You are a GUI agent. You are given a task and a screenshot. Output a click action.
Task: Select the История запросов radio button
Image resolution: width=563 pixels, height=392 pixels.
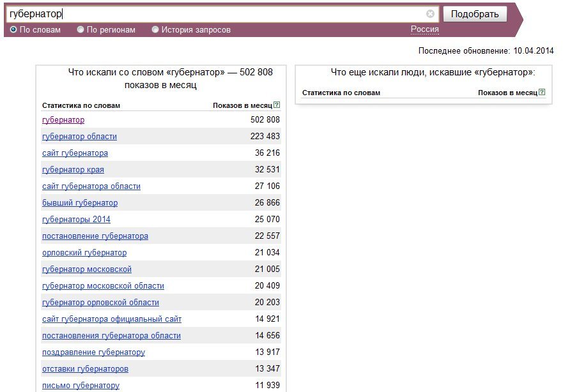(155, 30)
